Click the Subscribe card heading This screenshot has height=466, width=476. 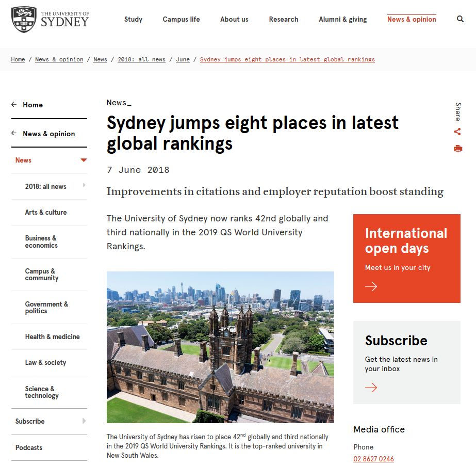[396, 341]
